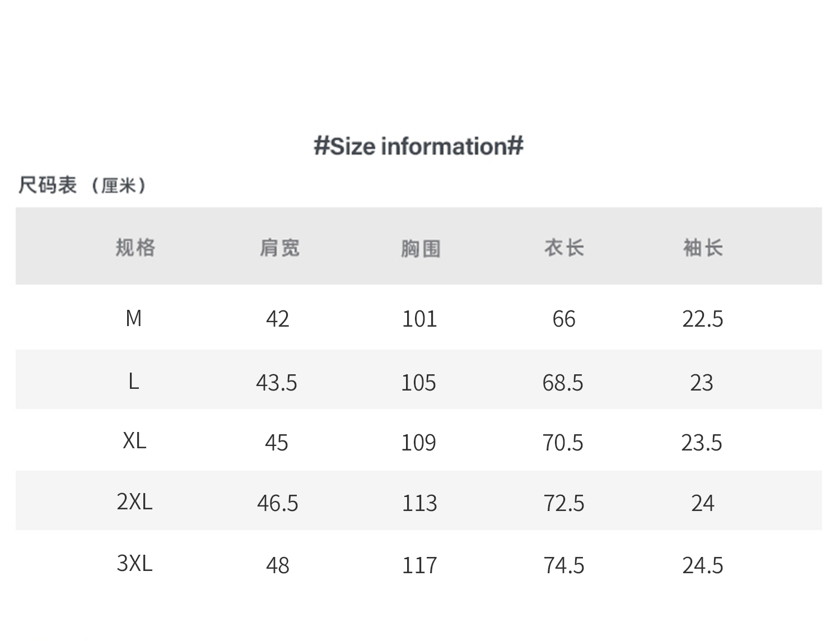Select the 肩宽 column header
Image resolution: width=840 pixels, height=641 pixels.
pos(279,247)
